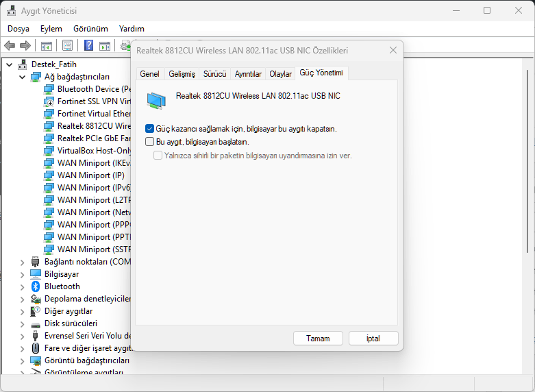Switch to the Gelişmiş tab

click(x=182, y=74)
